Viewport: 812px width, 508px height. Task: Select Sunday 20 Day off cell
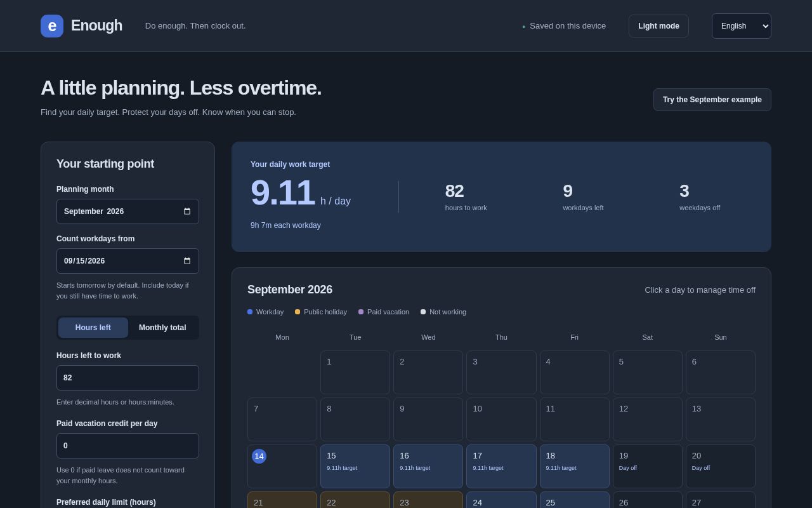pyautogui.click(x=721, y=466)
